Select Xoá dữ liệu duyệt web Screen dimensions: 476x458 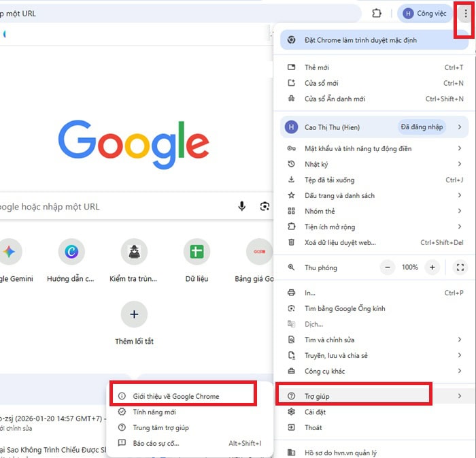click(375, 242)
